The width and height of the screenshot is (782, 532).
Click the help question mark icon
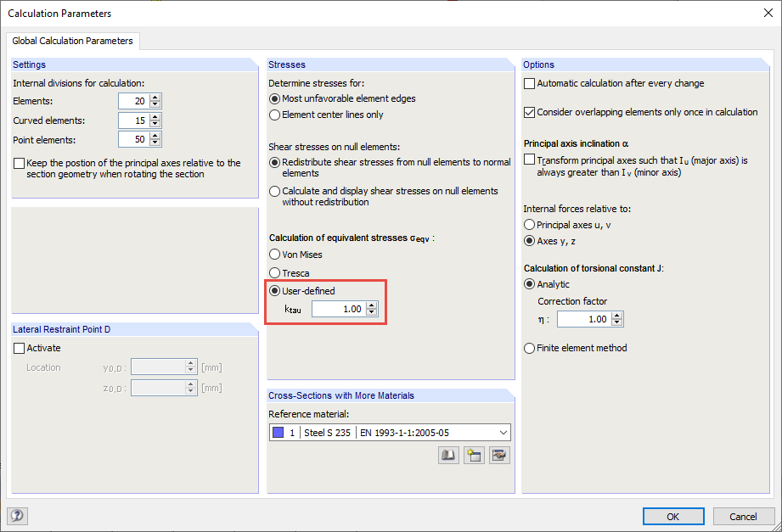coord(18,516)
